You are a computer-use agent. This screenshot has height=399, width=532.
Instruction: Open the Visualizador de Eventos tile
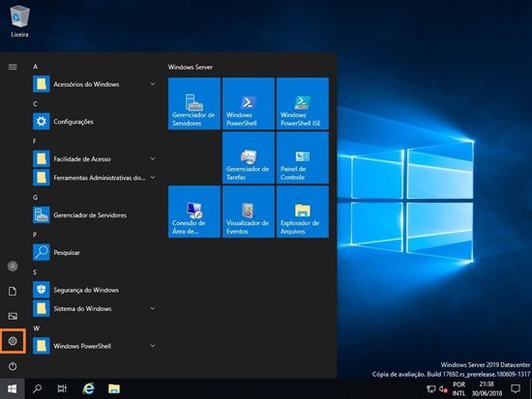pos(249,212)
